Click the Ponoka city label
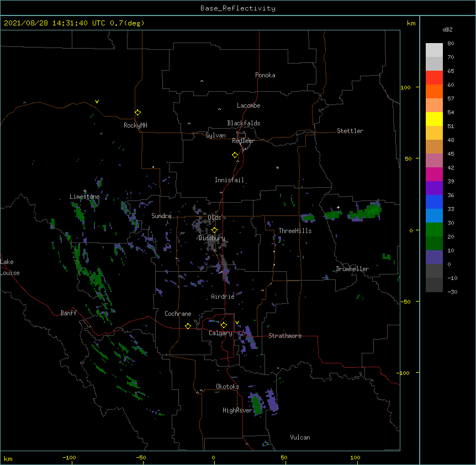 coord(265,75)
